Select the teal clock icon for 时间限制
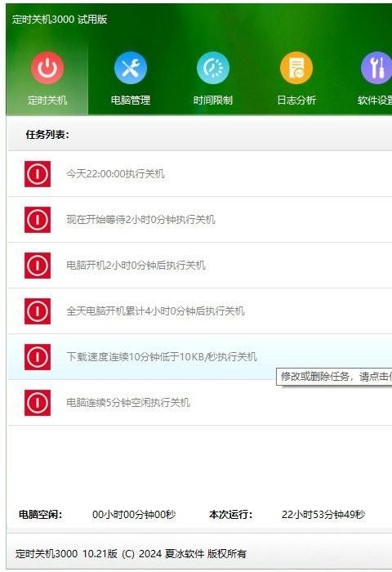Screen dimensions: 392x572 (213, 68)
